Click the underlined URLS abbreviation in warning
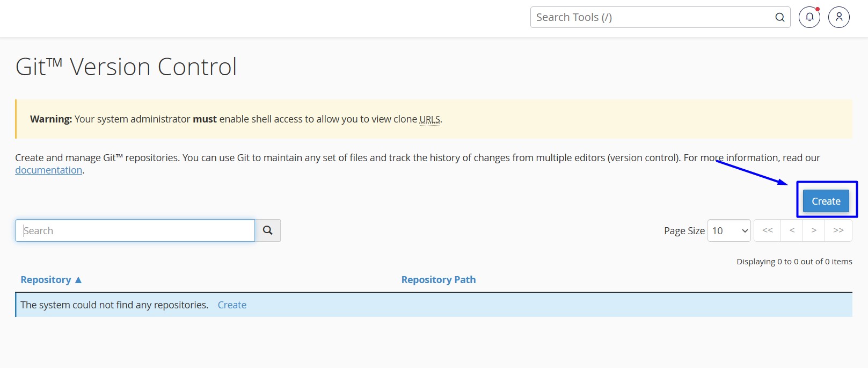868x368 pixels. [429, 119]
